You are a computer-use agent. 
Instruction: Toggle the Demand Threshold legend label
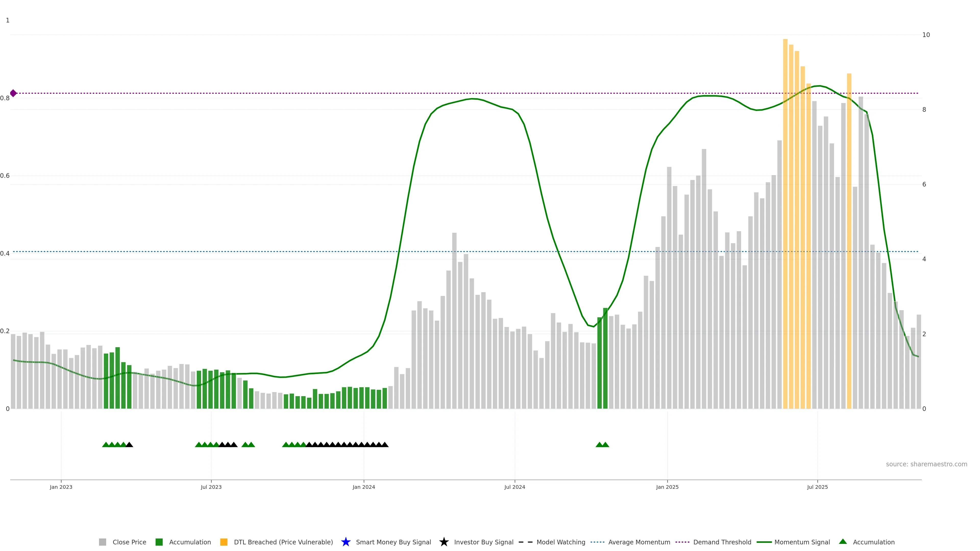click(x=722, y=542)
